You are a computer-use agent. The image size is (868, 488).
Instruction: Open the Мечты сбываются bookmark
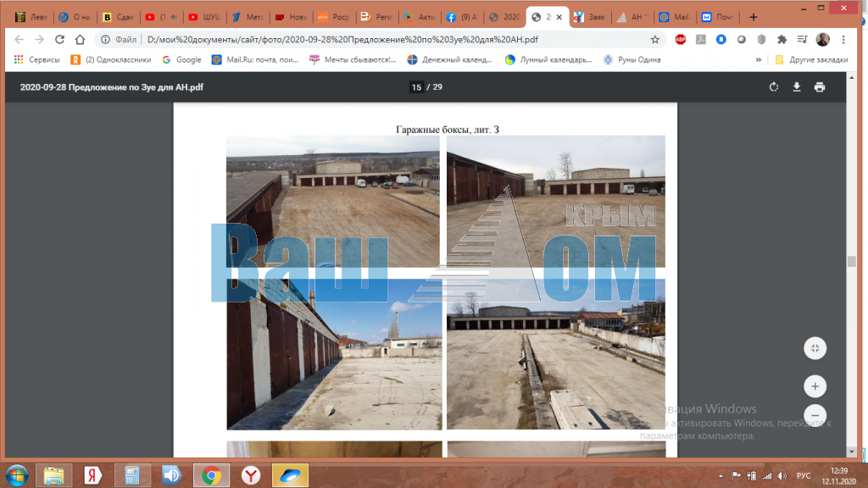(353, 60)
